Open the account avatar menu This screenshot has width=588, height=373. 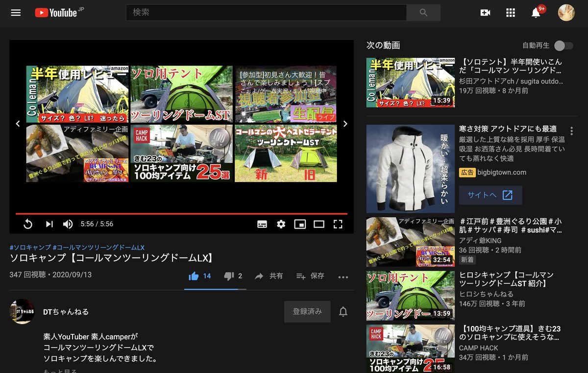pos(566,13)
